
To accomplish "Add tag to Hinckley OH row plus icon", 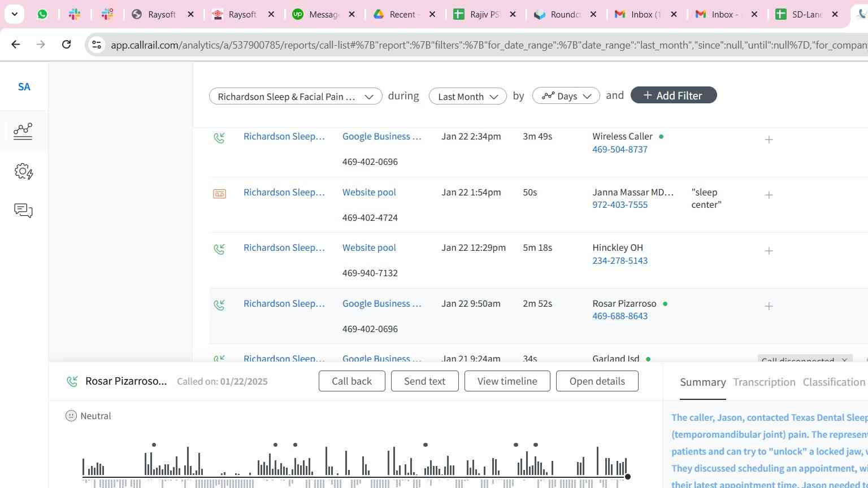I will coord(769,250).
